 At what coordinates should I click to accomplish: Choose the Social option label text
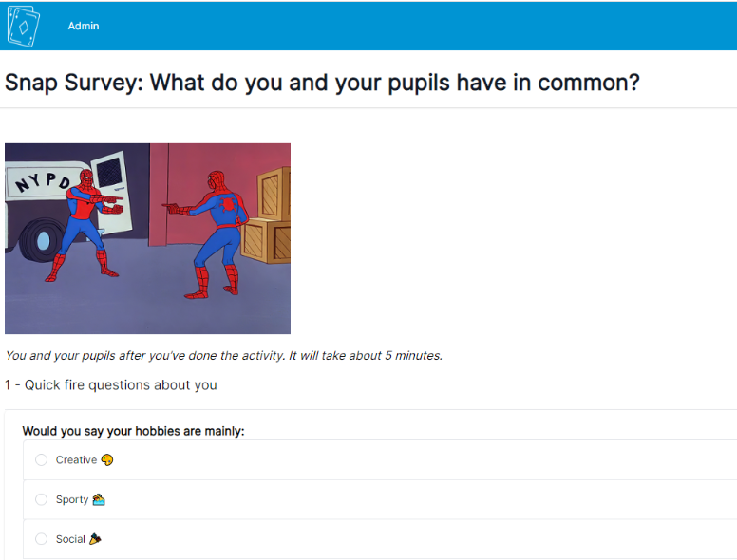(70, 539)
